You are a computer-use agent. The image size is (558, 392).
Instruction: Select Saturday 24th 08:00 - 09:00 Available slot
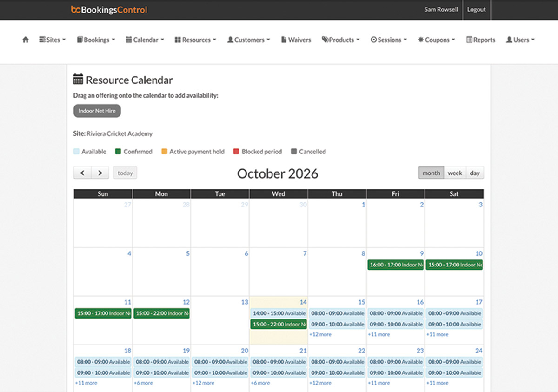(454, 362)
